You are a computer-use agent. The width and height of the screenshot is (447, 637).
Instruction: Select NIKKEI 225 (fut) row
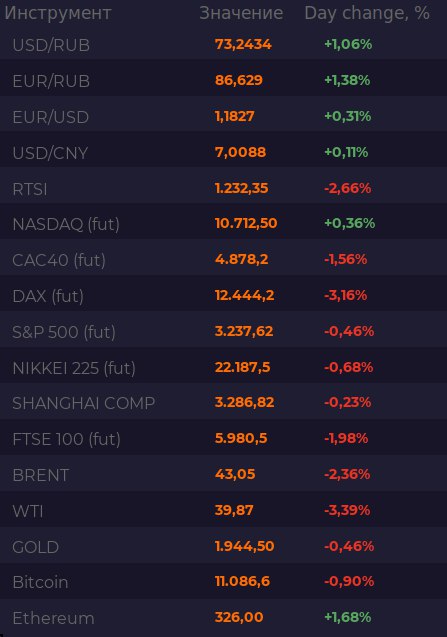click(224, 367)
